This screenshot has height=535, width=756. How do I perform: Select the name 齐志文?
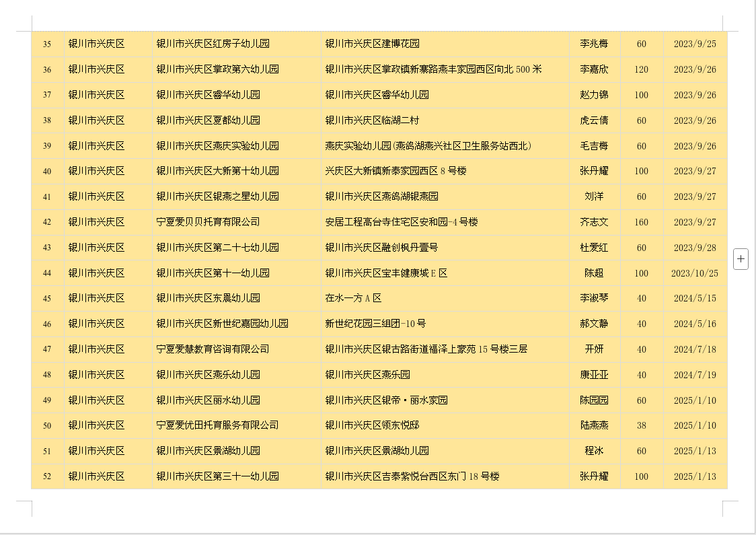[x=594, y=222]
